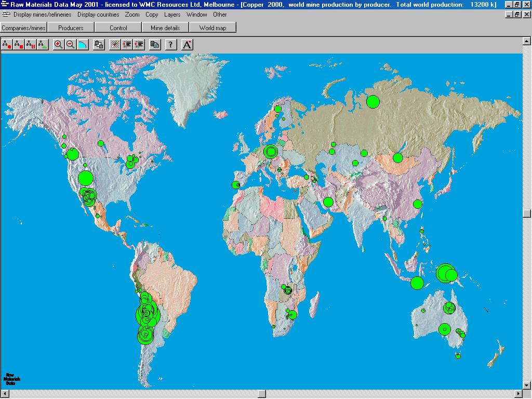532x399 pixels.
Task: Click the vertical scrollbar down arrow
Action: 527,385
